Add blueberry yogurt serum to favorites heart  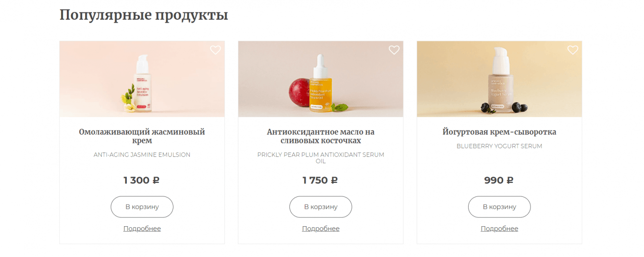572,50
